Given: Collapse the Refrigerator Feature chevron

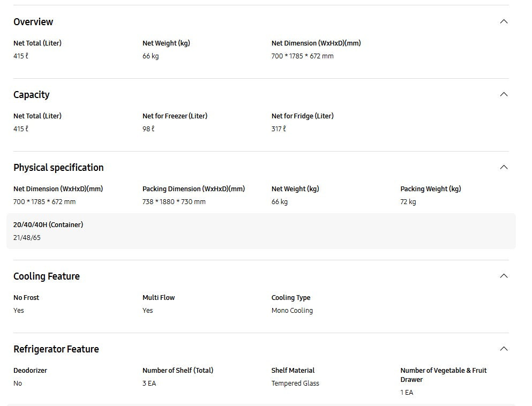Looking at the screenshot, I should [503, 349].
